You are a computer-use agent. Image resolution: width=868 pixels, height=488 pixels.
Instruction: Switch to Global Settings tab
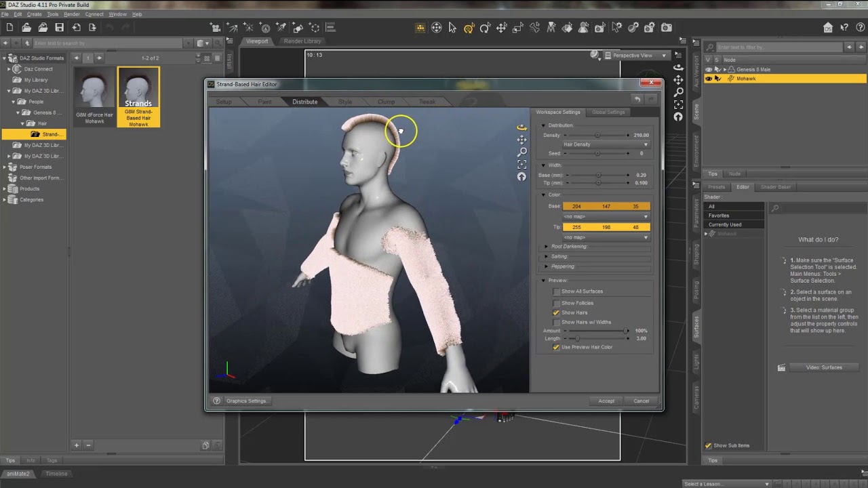point(608,112)
